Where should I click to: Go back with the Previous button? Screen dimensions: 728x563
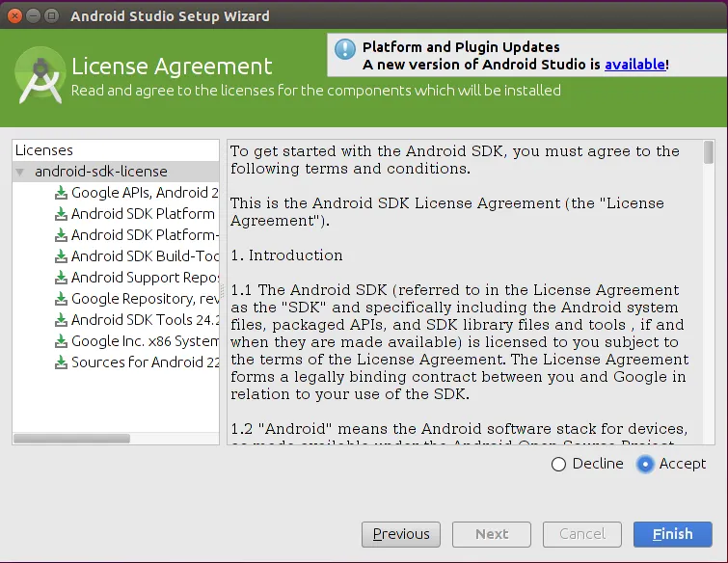coord(401,534)
